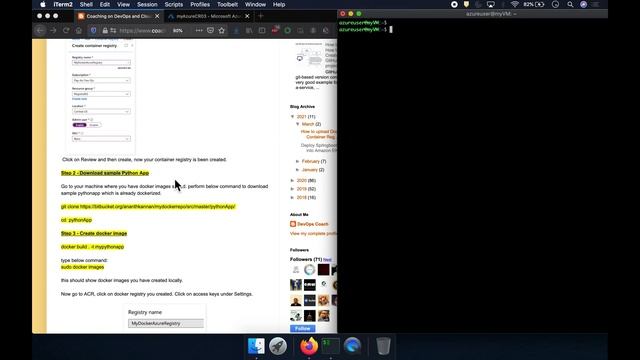Click the blue Follow button

tap(302, 329)
